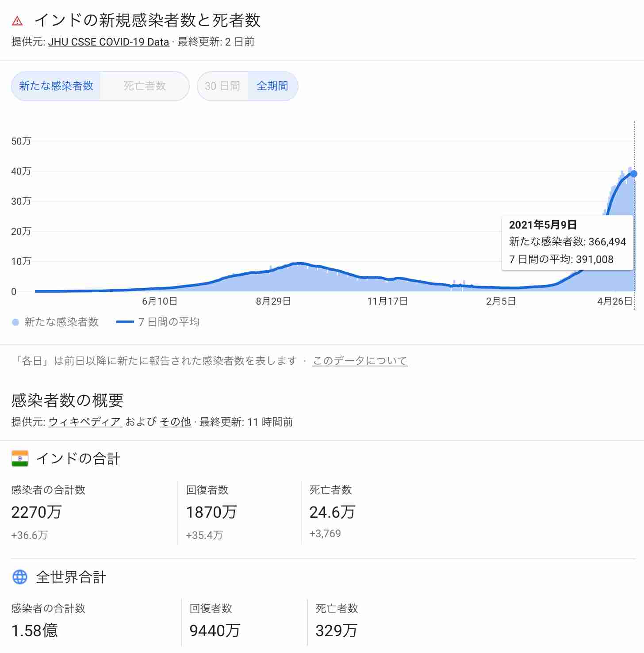
Task: Click India total cases value 2270万
Action: pos(36,512)
